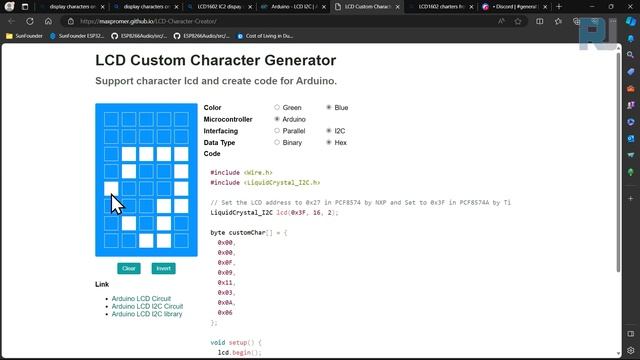Viewport: 640px width, 360px height.
Task: Open the sidebar Tools briefcase icon
Action: pyautogui.click(x=631, y=89)
